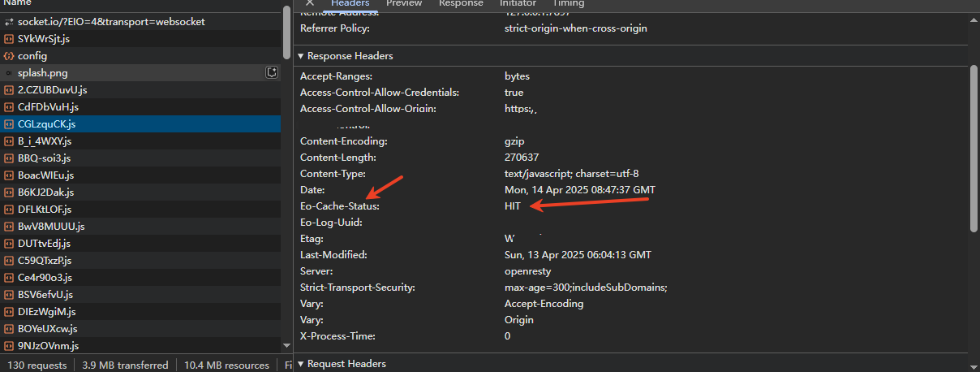This screenshot has height=372, width=980.
Task: Select the B6KJ2Dak.js request row
Action: point(140,192)
